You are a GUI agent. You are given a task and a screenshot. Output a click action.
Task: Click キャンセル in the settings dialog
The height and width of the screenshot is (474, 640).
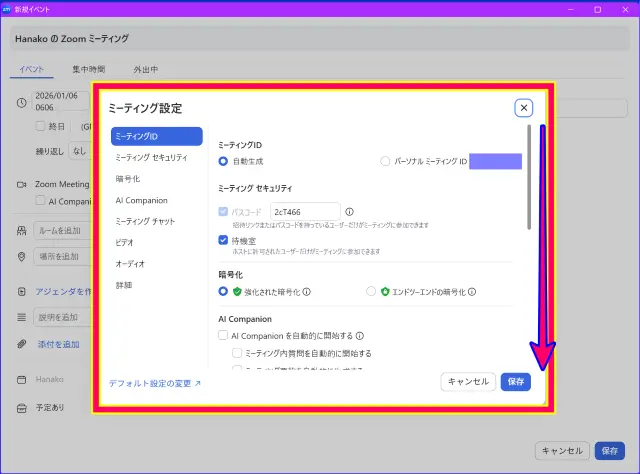[x=468, y=382]
